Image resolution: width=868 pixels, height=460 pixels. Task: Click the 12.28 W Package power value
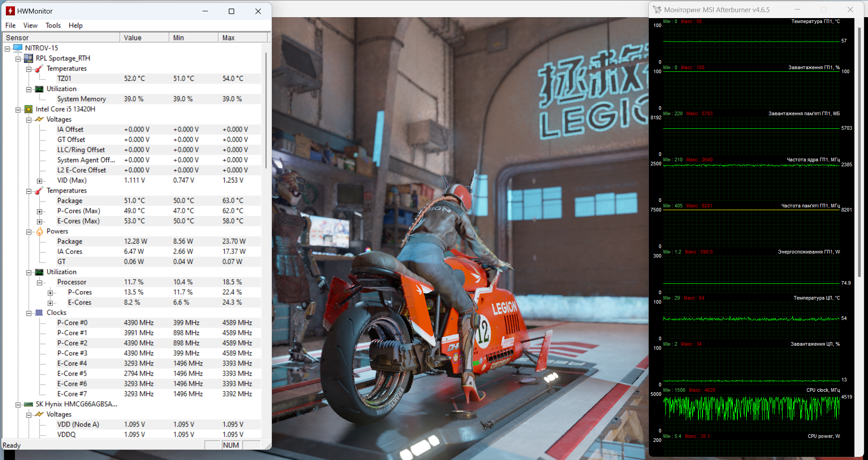[x=136, y=241]
